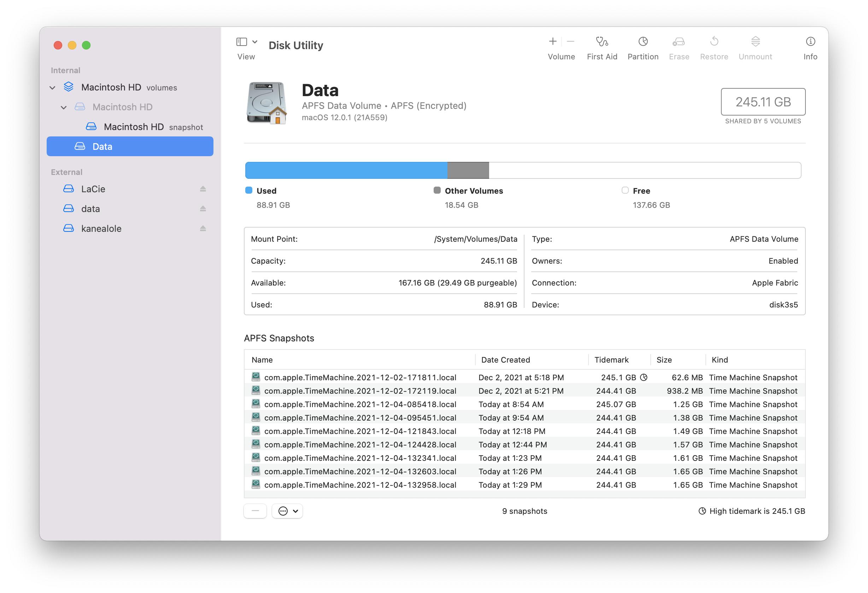Select snapshot 2021-12-02-171811.local
Image resolution: width=868 pixels, height=593 pixels.
[525, 377]
